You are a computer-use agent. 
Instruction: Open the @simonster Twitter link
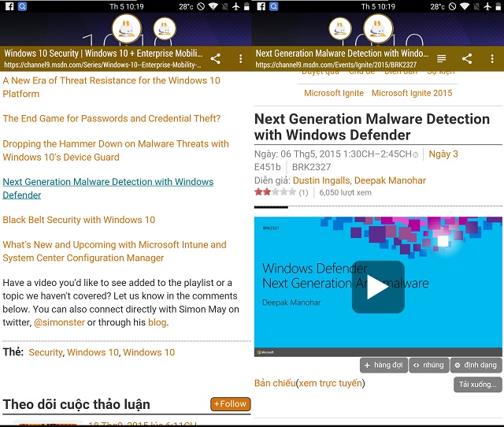(x=59, y=322)
